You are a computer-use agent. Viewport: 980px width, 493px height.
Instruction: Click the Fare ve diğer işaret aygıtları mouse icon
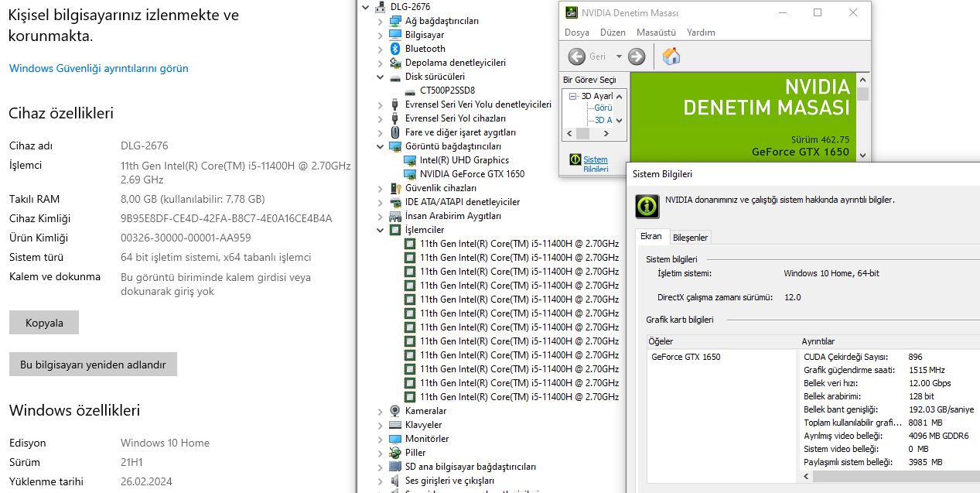coord(395,132)
